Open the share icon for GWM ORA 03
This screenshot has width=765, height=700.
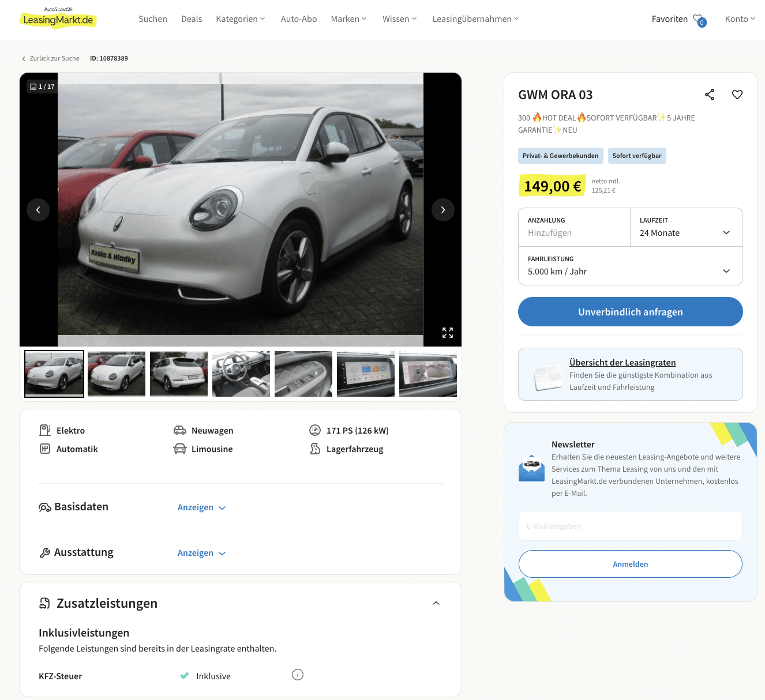pyautogui.click(x=710, y=95)
